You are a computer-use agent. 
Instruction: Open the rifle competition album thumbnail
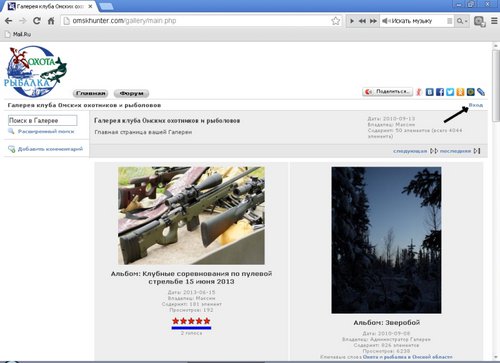tap(191, 216)
